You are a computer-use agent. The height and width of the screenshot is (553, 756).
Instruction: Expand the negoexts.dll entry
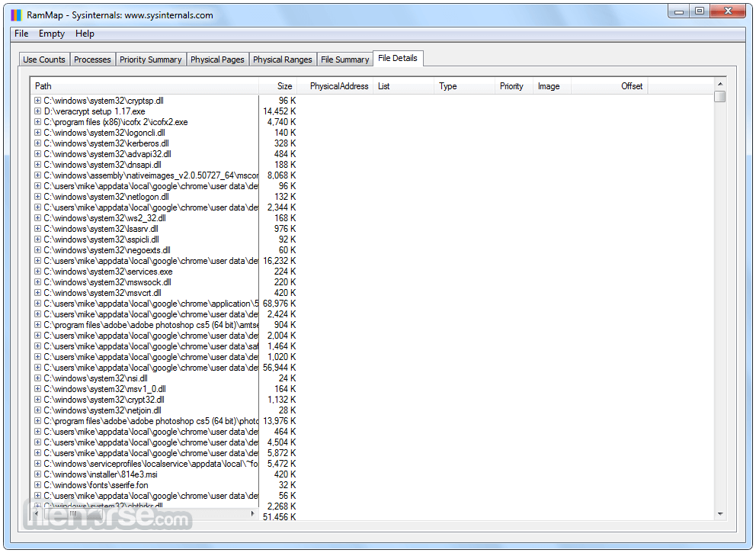pos(37,250)
